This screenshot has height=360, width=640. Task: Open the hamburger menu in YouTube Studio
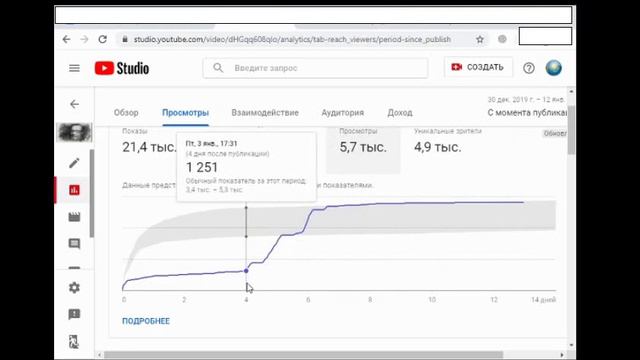(x=74, y=68)
